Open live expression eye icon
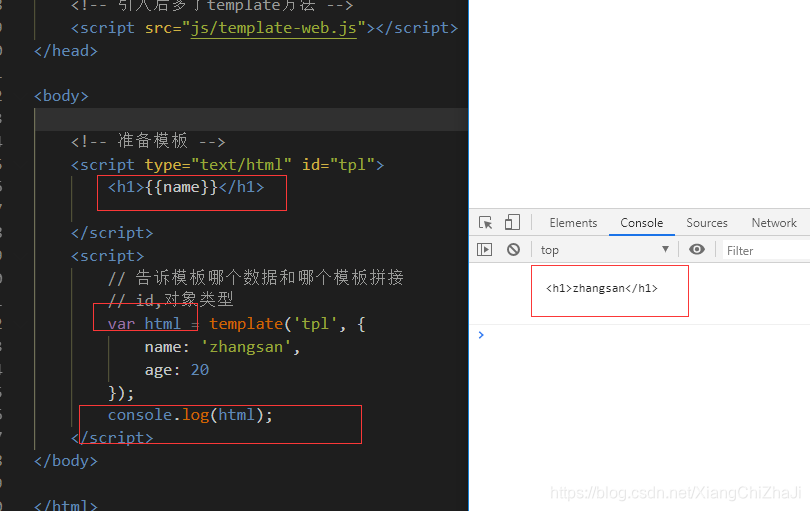 tap(697, 250)
